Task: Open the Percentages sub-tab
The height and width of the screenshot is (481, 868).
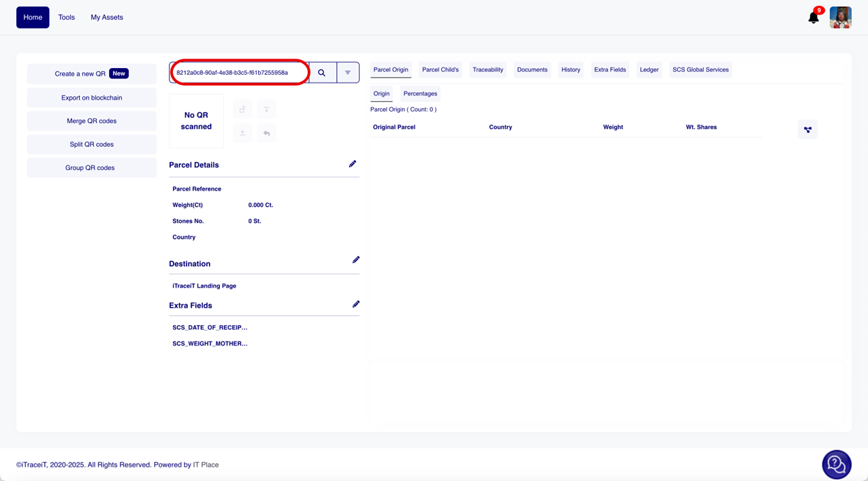Action: [420, 94]
